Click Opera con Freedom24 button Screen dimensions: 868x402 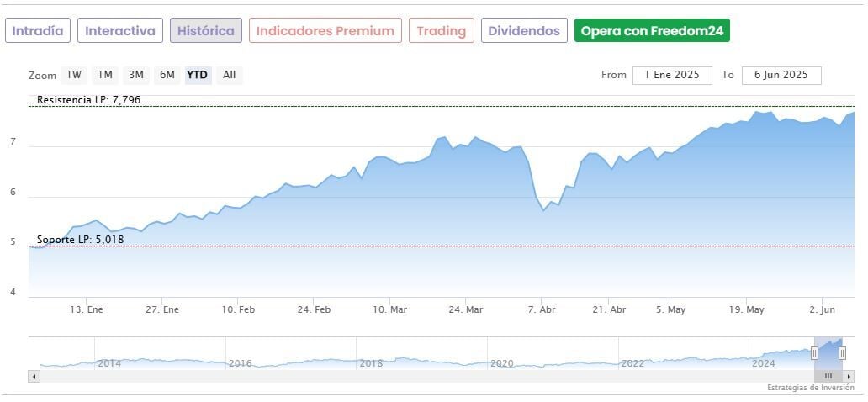click(652, 31)
